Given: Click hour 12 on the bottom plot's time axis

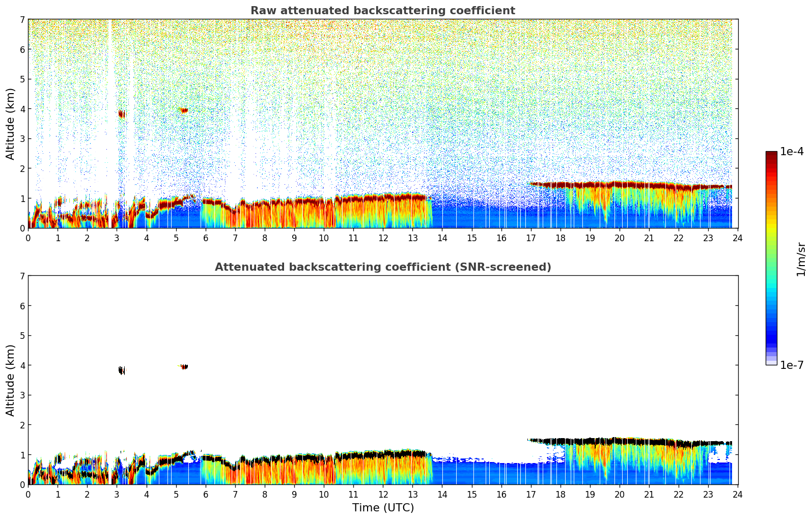Looking at the screenshot, I should click(x=383, y=494).
